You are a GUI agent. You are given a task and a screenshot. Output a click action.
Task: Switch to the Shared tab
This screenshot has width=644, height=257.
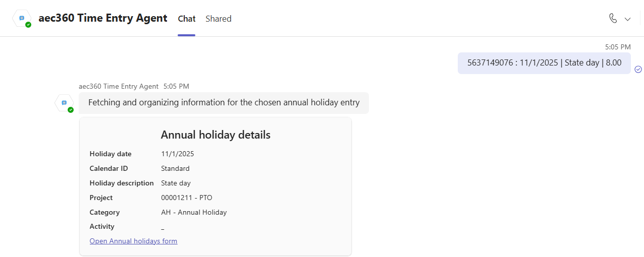218,19
